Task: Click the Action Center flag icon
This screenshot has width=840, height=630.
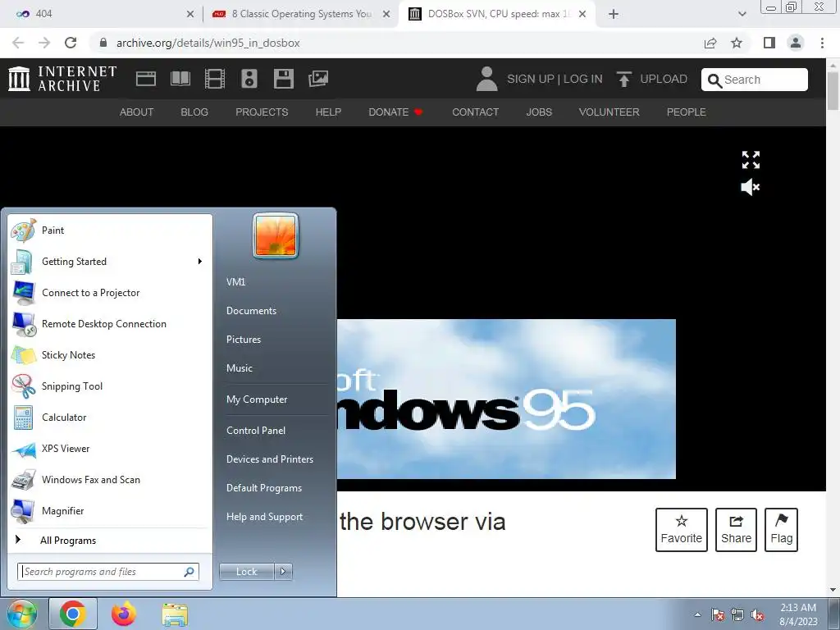Action: 718,614
